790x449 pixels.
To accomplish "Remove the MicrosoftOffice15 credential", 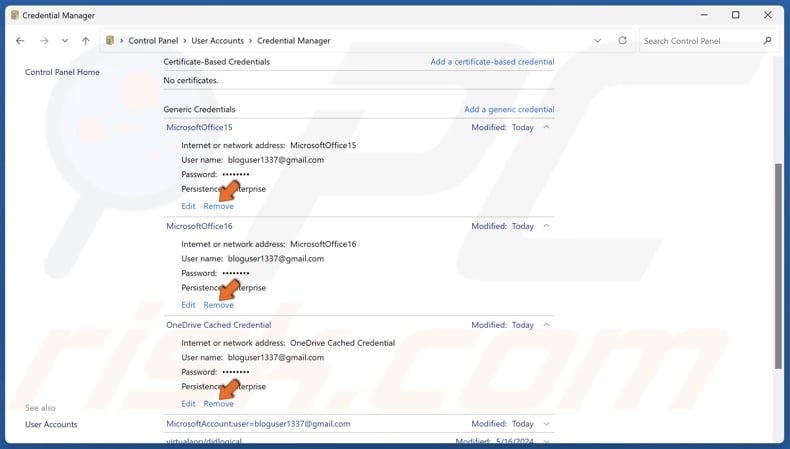I will coord(219,206).
